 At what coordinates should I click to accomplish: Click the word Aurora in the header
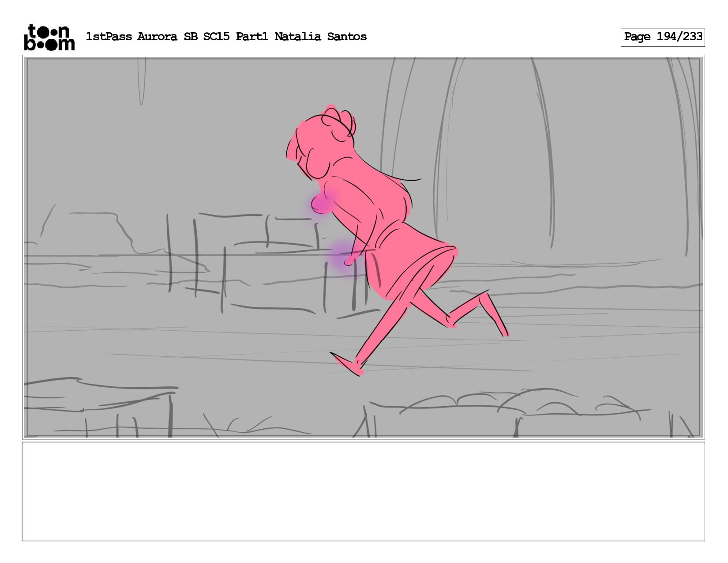tap(157, 37)
